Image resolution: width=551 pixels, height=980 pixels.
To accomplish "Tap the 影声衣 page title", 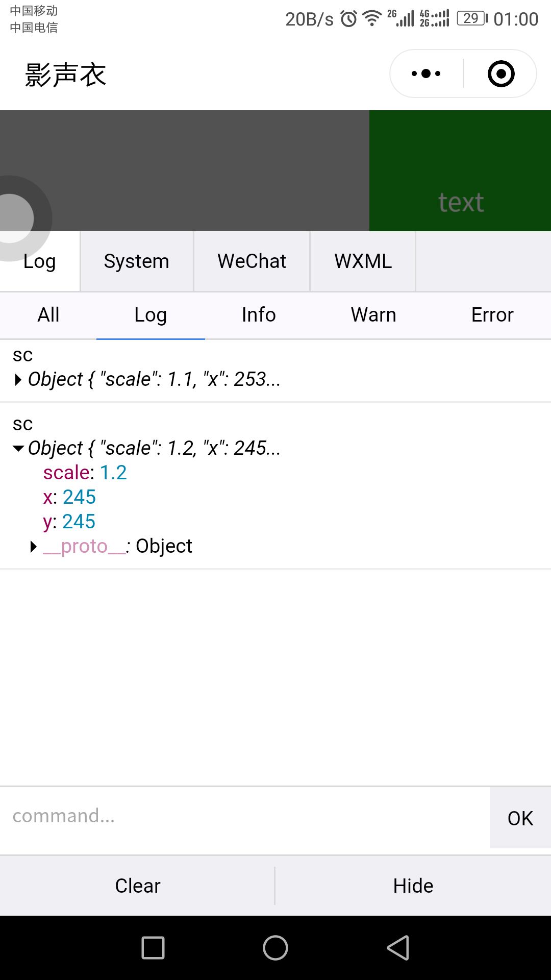I will coord(65,75).
